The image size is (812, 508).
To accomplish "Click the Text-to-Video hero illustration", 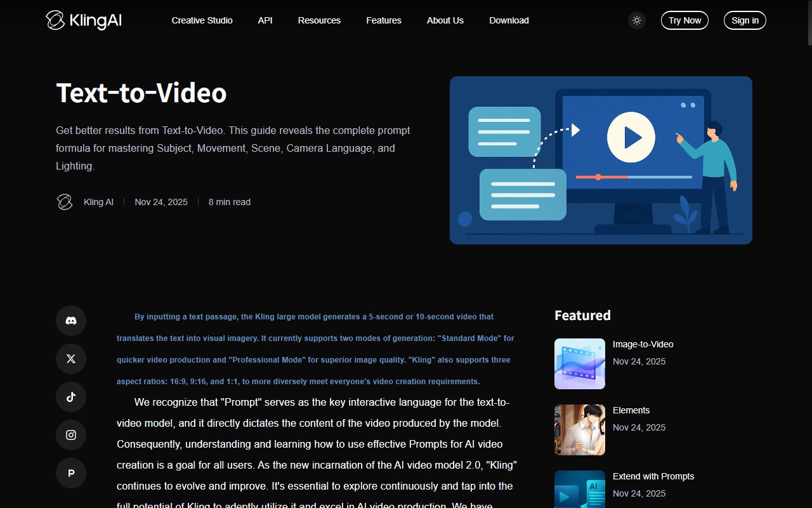I will (x=601, y=160).
